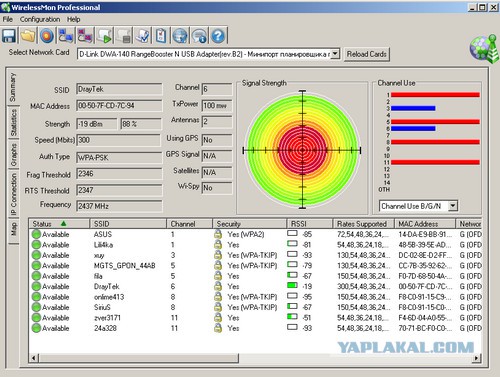Image resolution: width=500 pixels, height=377 pixels.
Task: Open Help via the blue question mark icon
Action: 218,36
